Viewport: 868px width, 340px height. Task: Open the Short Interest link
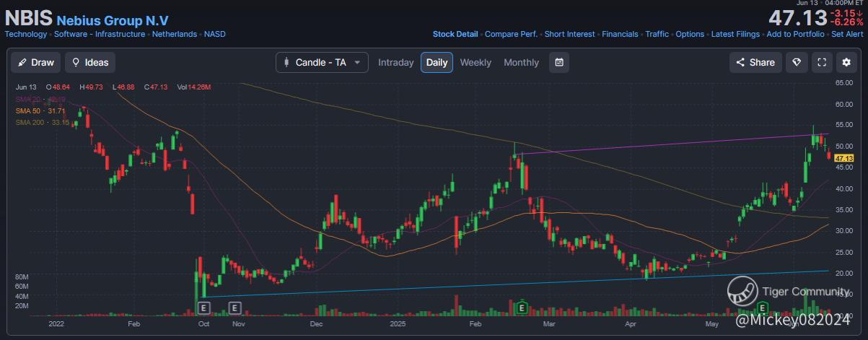570,34
